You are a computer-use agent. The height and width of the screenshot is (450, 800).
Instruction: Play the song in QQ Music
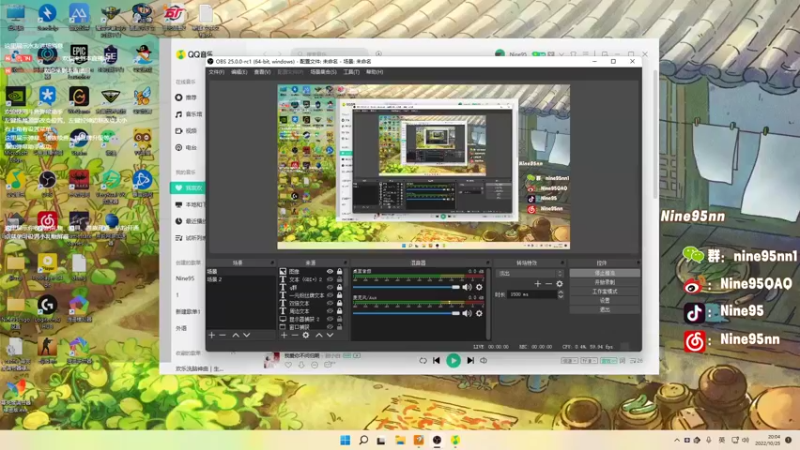tap(453, 361)
